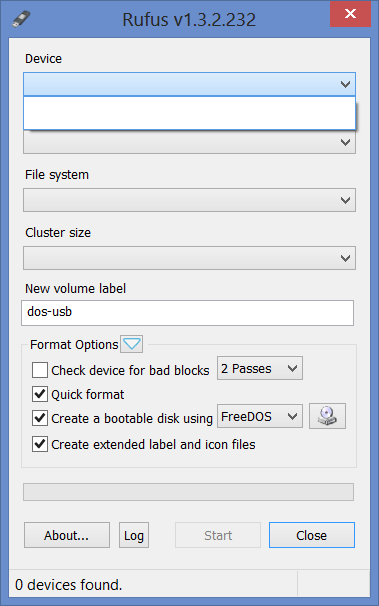Open the Log window
Screen dimensions: 379x606
tap(134, 535)
